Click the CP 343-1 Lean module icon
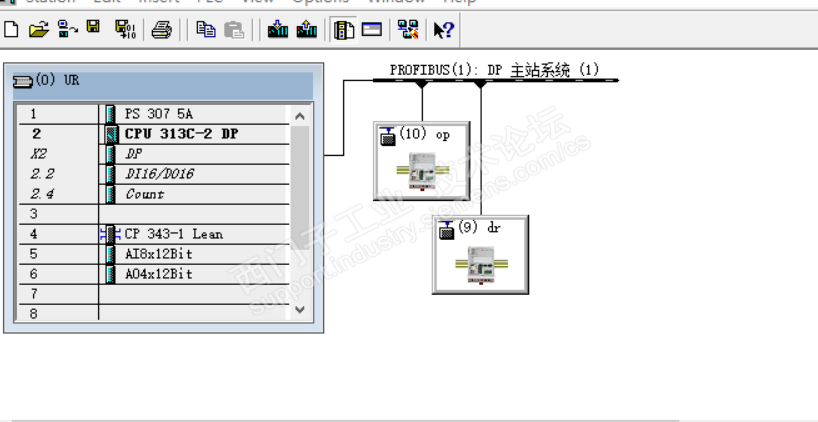Viewport: 818px width, 422px height. pos(110,234)
